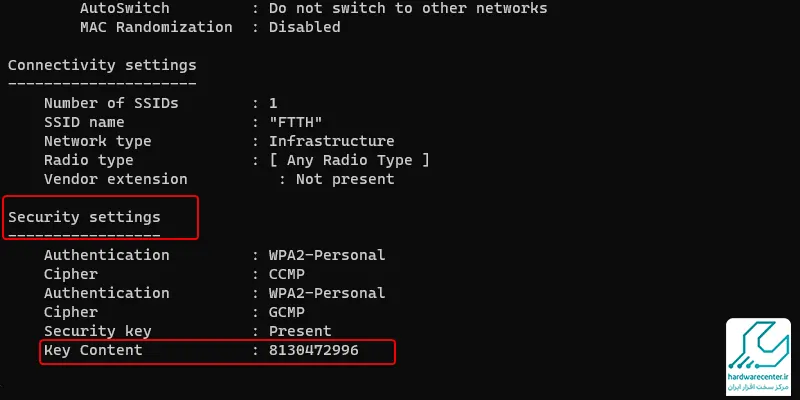
Task: Click the Persian caption under the logo
Action: click(x=759, y=388)
